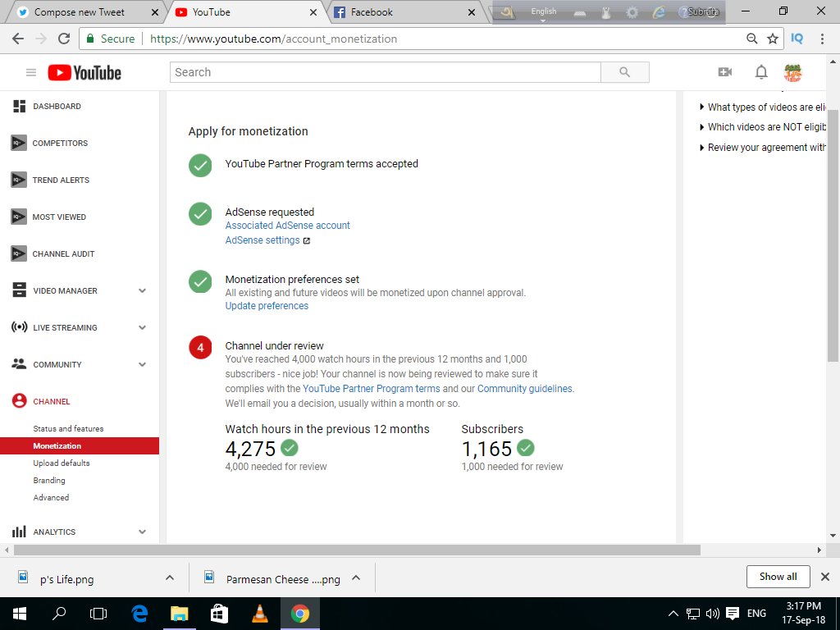
Task: Open the notifications bell
Action: tap(761, 72)
